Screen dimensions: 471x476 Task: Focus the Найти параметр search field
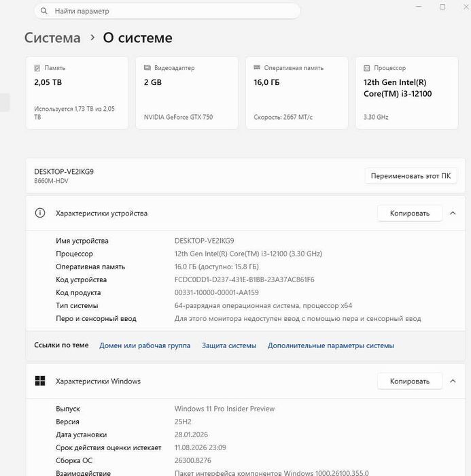[x=170, y=12]
